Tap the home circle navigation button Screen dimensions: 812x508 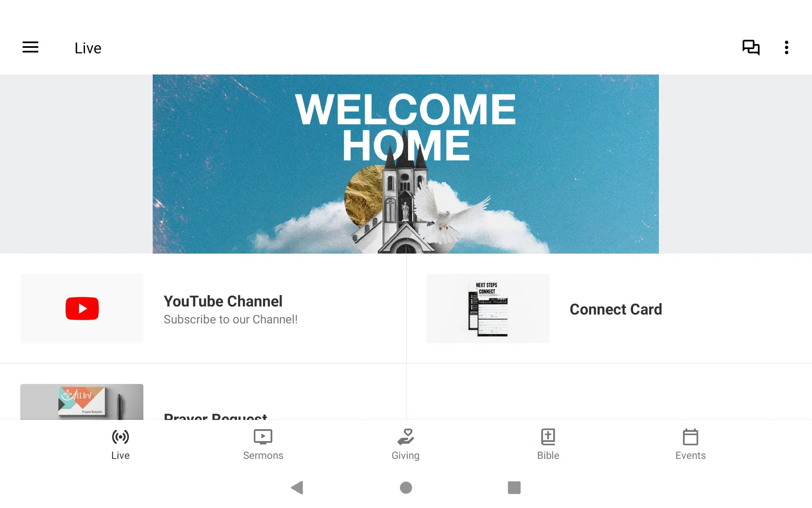pos(406,488)
